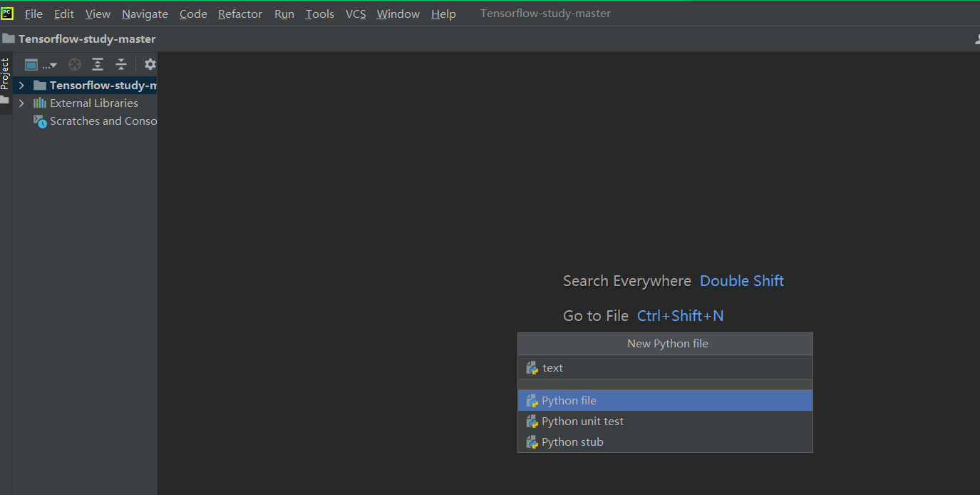The height and width of the screenshot is (495, 980).
Task: Click the 'Search Everywhere' hint text
Action: point(627,281)
